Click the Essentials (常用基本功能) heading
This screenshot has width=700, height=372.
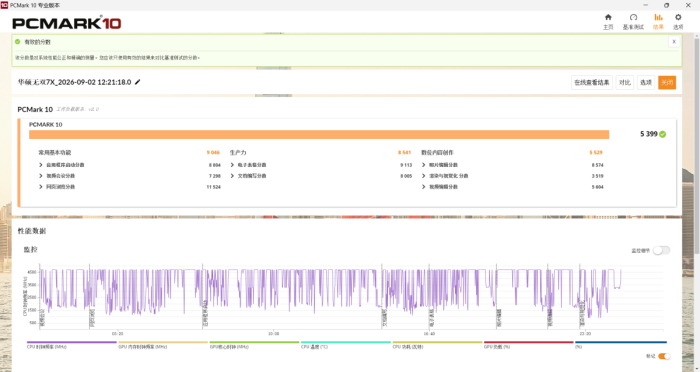pyautogui.click(x=54, y=153)
